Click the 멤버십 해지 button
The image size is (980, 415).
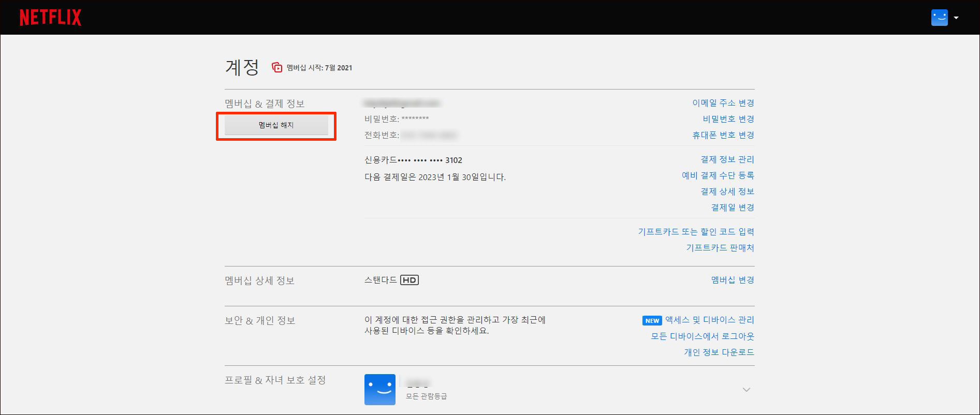276,125
